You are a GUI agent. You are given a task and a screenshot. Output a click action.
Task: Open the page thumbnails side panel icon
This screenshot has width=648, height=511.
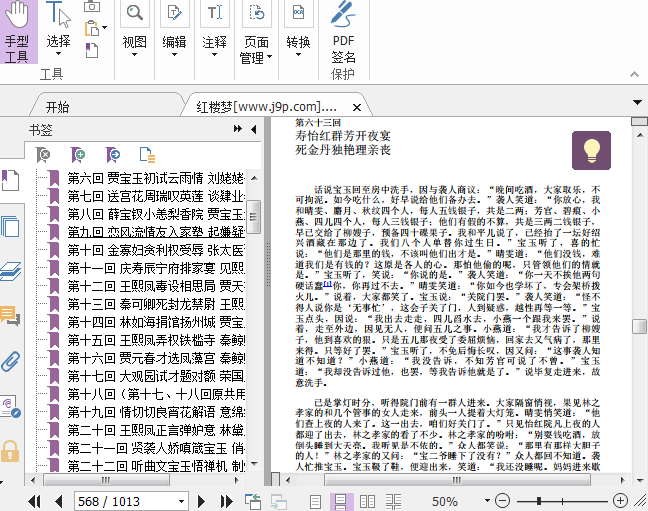pos(10,227)
